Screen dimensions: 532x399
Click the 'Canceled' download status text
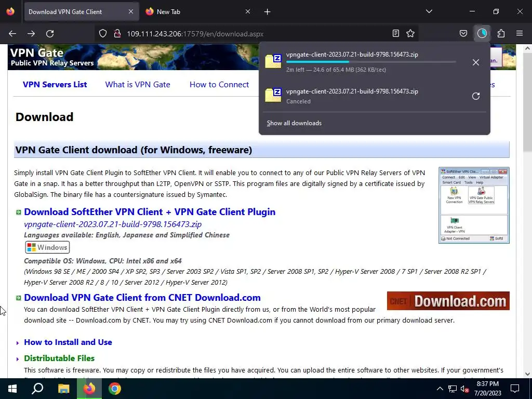[298, 101]
